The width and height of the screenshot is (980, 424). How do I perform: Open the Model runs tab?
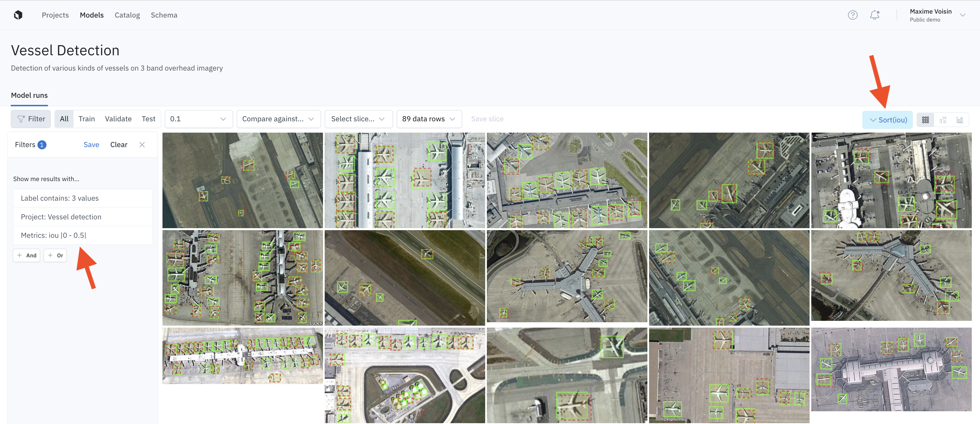29,96
